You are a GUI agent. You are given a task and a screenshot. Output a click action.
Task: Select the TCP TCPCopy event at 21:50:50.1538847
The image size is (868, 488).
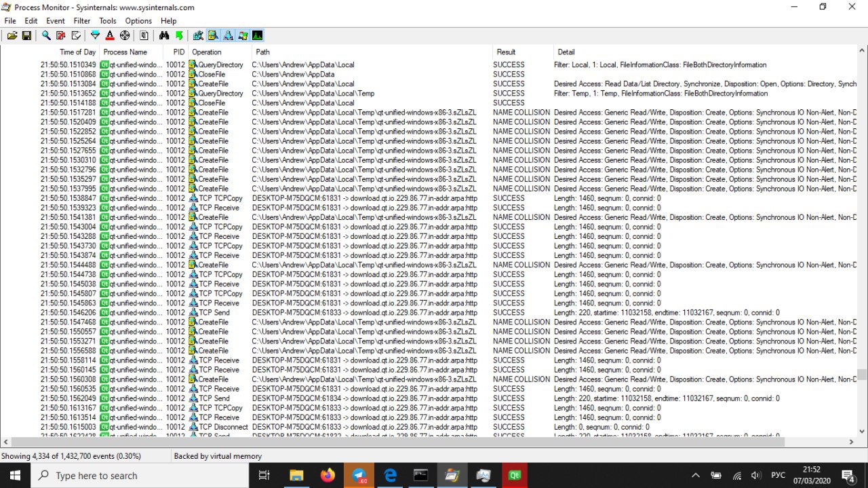click(x=430, y=198)
